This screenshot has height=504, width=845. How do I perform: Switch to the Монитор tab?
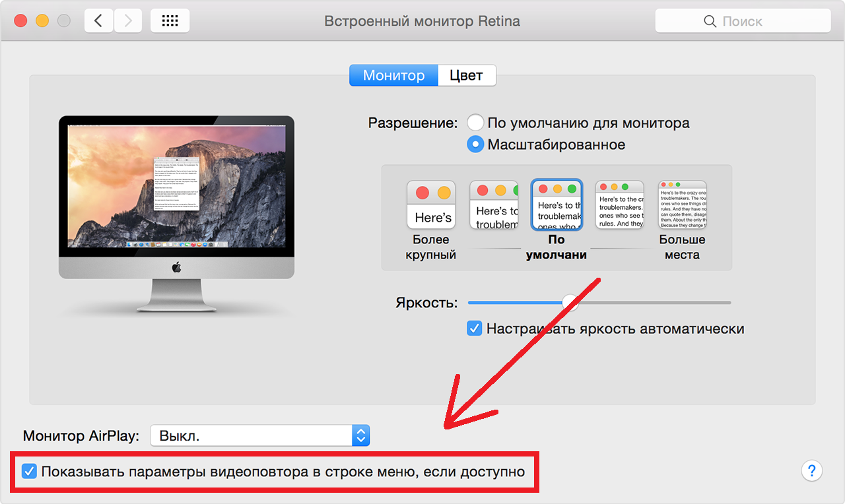(x=393, y=75)
